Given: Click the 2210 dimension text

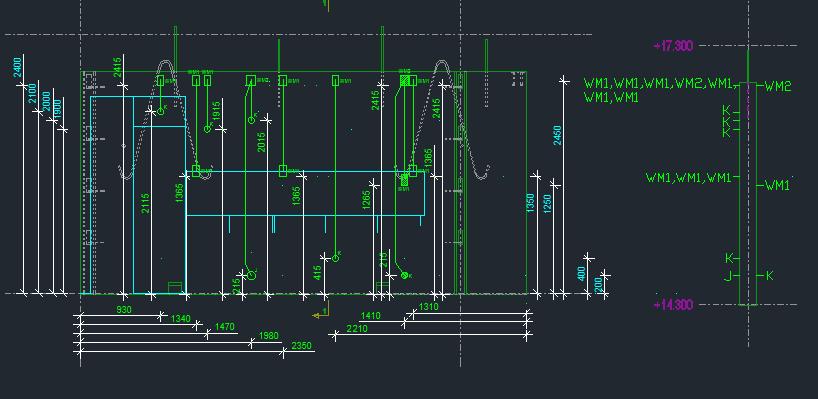Looking at the screenshot, I should click(x=357, y=329).
